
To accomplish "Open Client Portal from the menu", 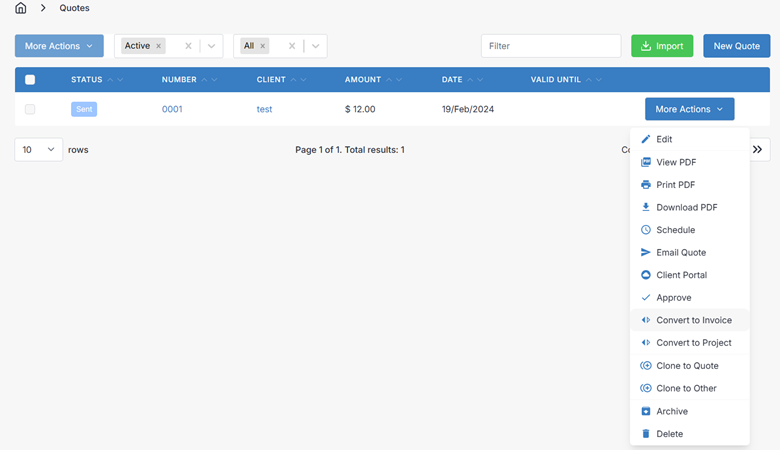I will [689, 275].
